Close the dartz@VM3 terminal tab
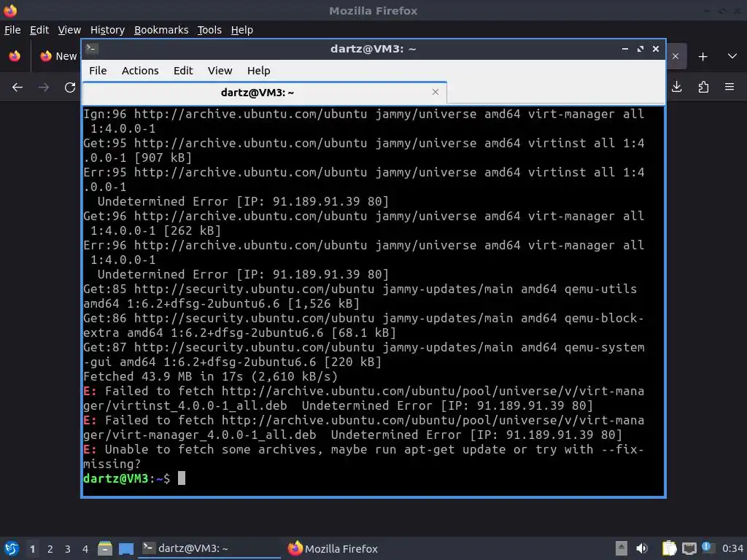The height and width of the screenshot is (560, 747). pyautogui.click(x=435, y=92)
